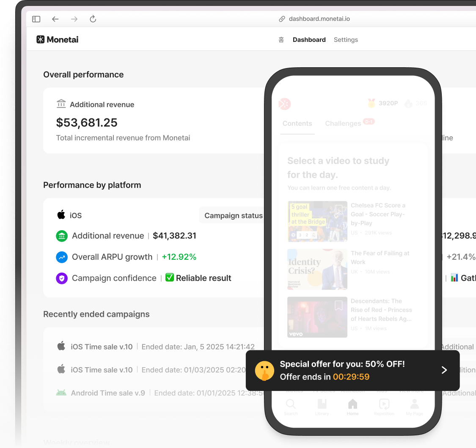Tap the Home icon in the phone nav
This screenshot has height=448, width=476.
click(352, 406)
